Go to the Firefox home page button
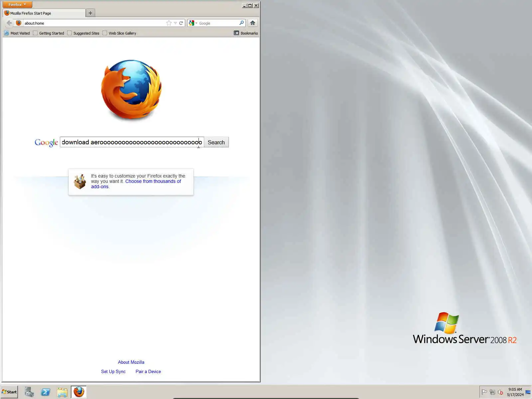This screenshot has height=399, width=532. tap(253, 23)
